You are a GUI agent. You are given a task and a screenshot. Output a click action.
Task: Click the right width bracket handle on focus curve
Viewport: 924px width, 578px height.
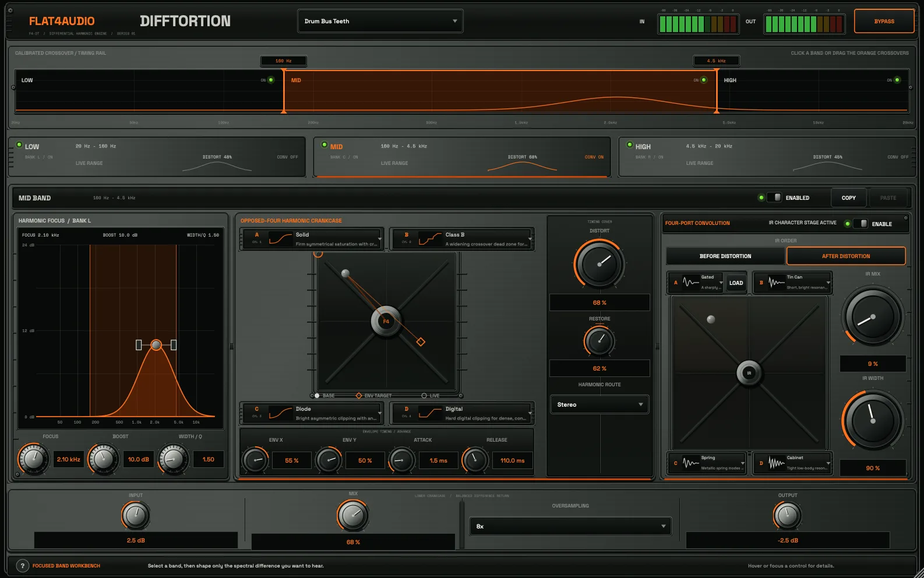click(174, 345)
